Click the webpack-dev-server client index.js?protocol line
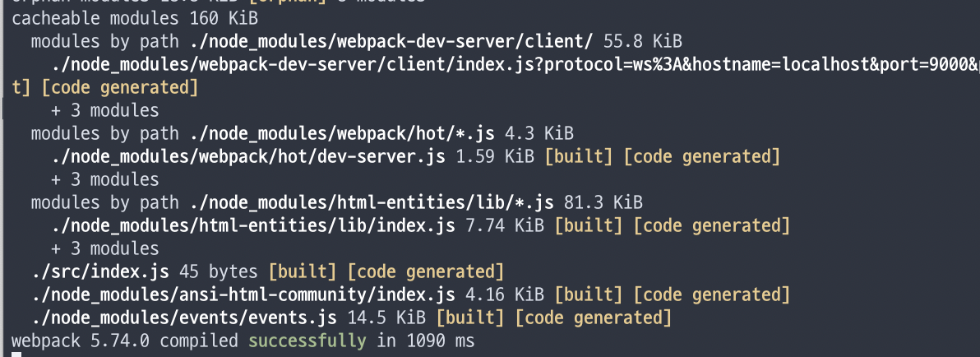 tap(515, 64)
